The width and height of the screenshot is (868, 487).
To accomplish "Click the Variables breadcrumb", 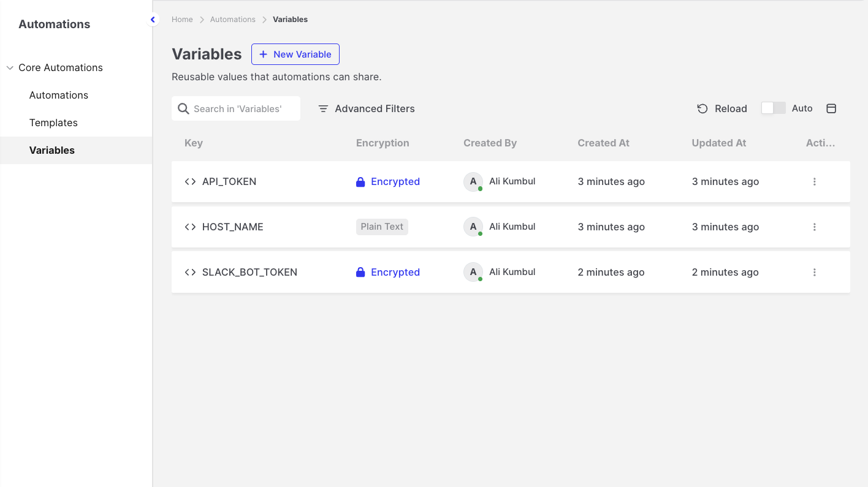I will [x=291, y=20].
